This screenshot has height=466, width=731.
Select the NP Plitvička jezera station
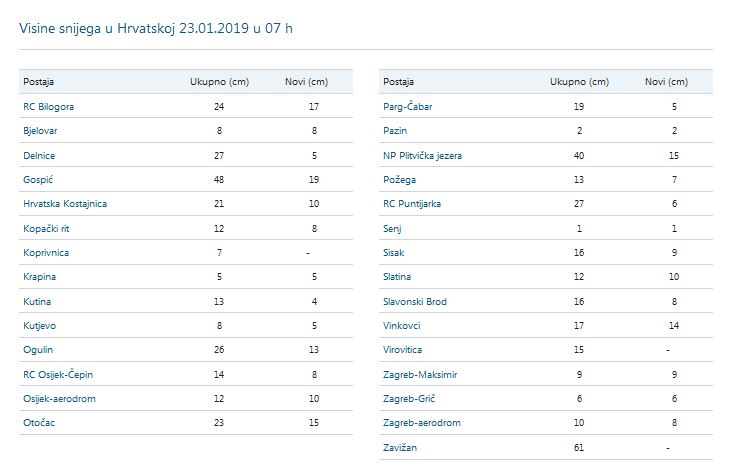click(422, 156)
